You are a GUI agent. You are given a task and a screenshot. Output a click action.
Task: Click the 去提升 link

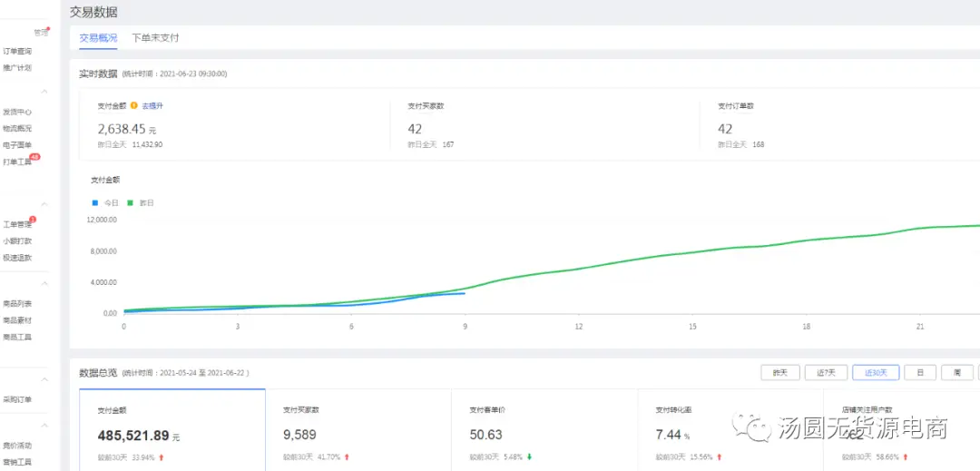pyautogui.click(x=152, y=105)
